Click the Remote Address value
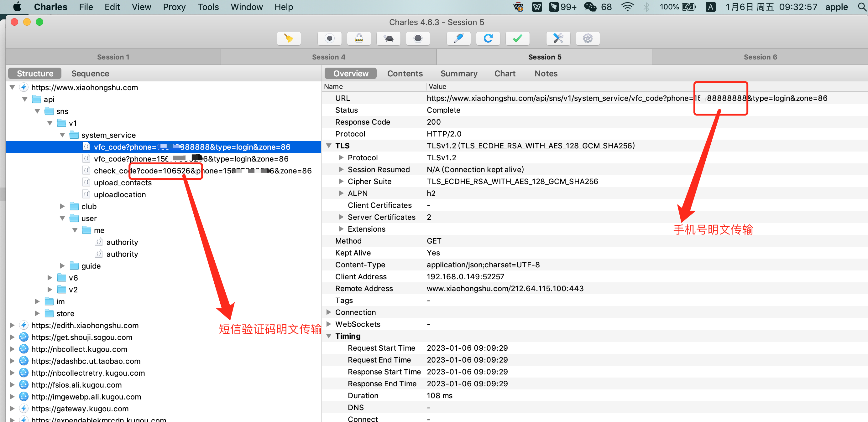 click(505, 288)
